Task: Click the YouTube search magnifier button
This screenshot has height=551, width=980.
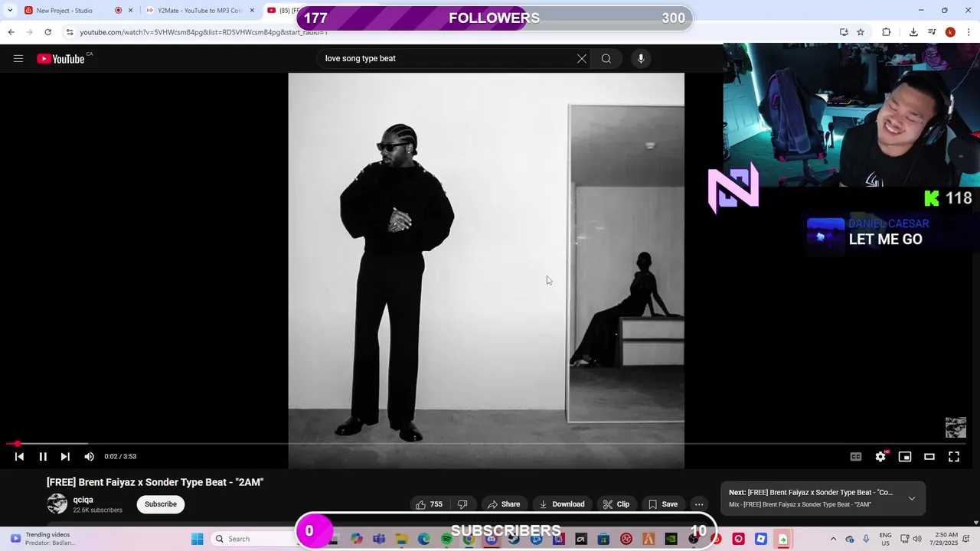Action: point(606,58)
